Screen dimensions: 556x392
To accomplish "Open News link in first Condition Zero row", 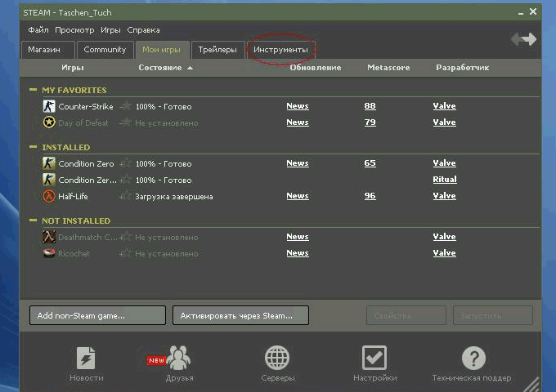I will [298, 163].
